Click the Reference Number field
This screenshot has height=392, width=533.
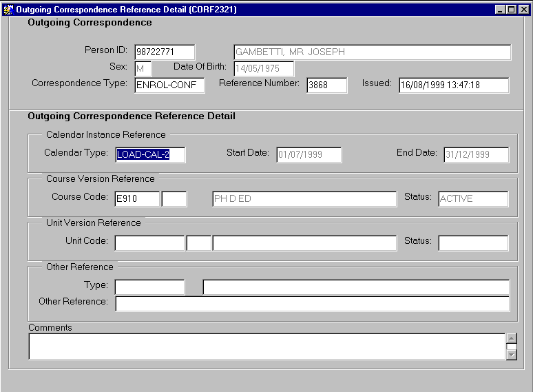(326, 85)
